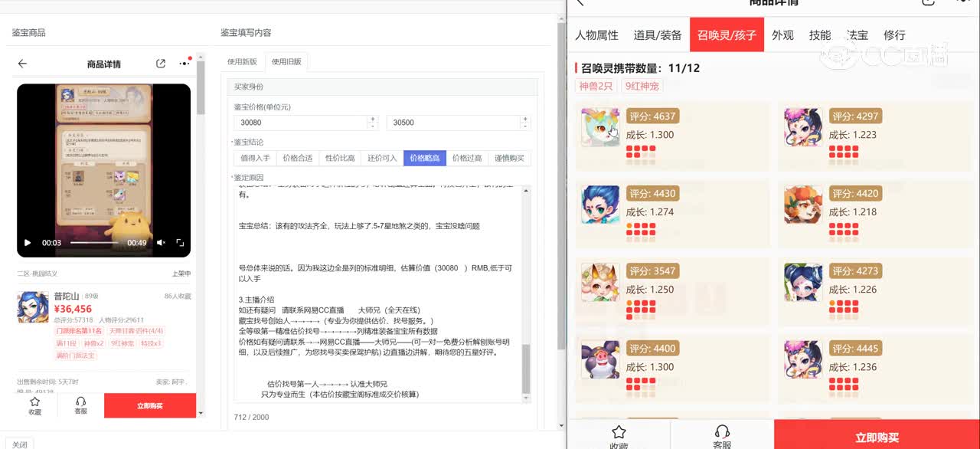Viewport: 980px width, 449px height.
Task: Open 客服 headset in right panel
Action: click(722, 437)
